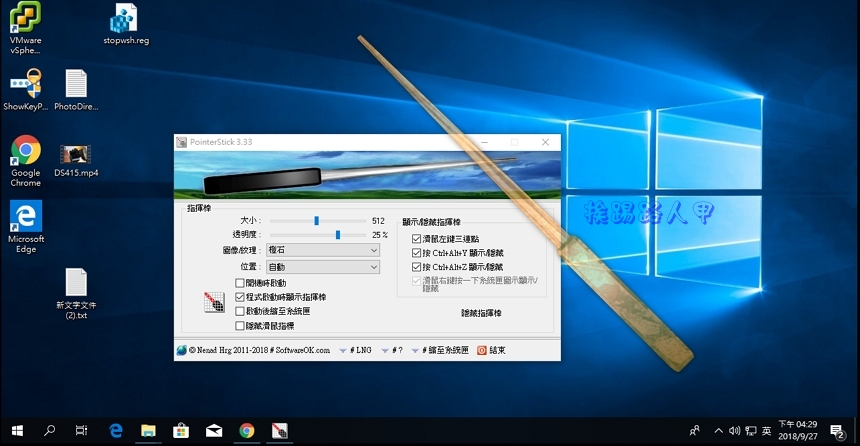Open VMware vSphere desktop shortcut

point(25,27)
